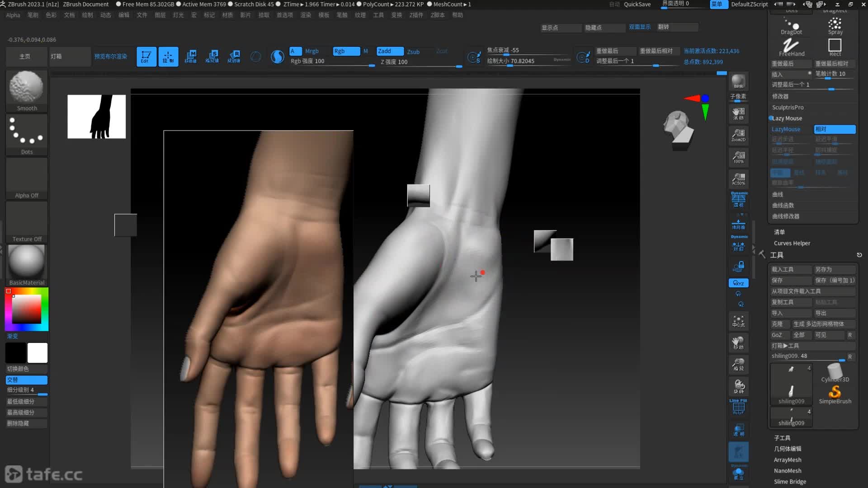Click the Rotate (旋转) view icon
868x488 pixels.
point(738,386)
